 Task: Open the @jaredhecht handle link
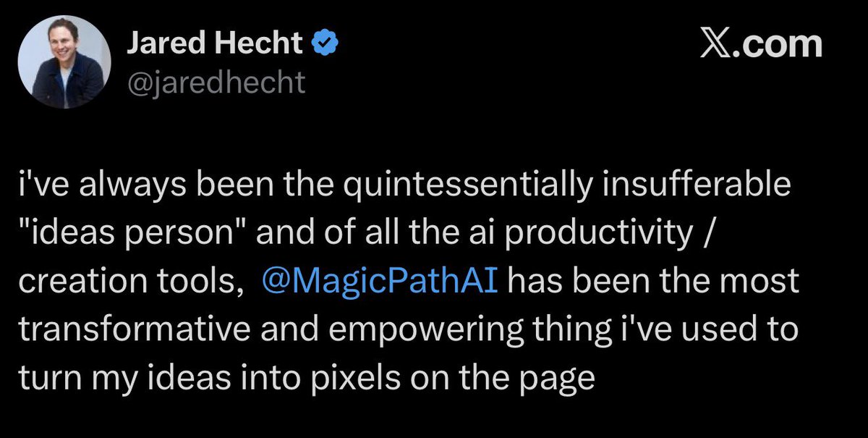click(216, 82)
